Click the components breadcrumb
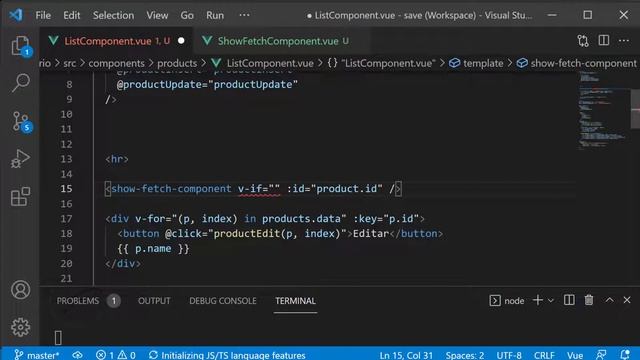Screen dimensions: 640x360 (116, 63)
